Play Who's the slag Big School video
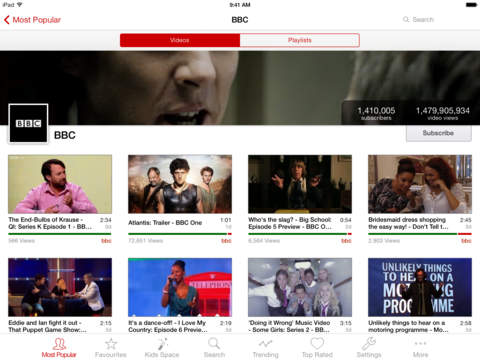480x360 pixels. (x=300, y=184)
